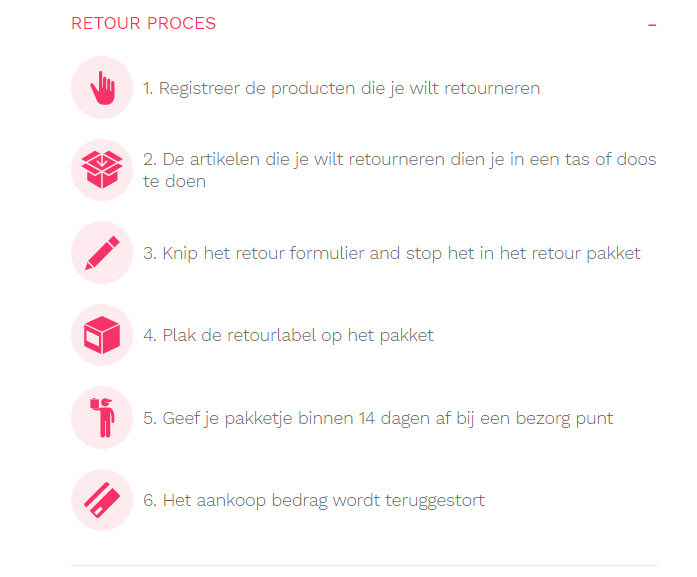Click the step 2 text about tas of doos
Image resolution: width=697 pixels, height=577 pixels.
[x=399, y=160]
